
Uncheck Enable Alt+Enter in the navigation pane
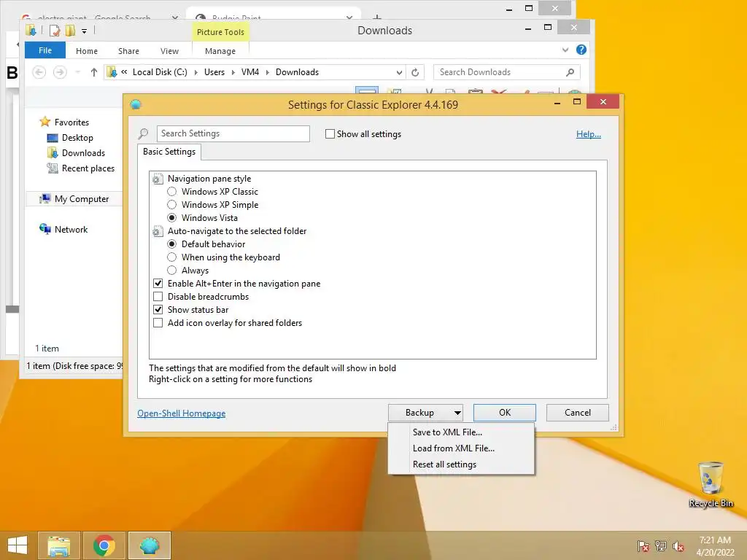pyautogui.click(x=158, y=284)
